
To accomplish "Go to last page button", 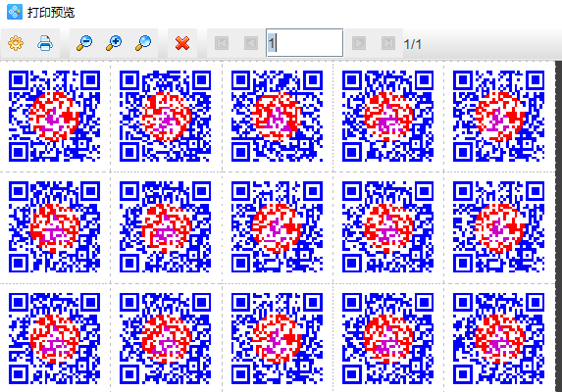I will click(x=388, y=43).
